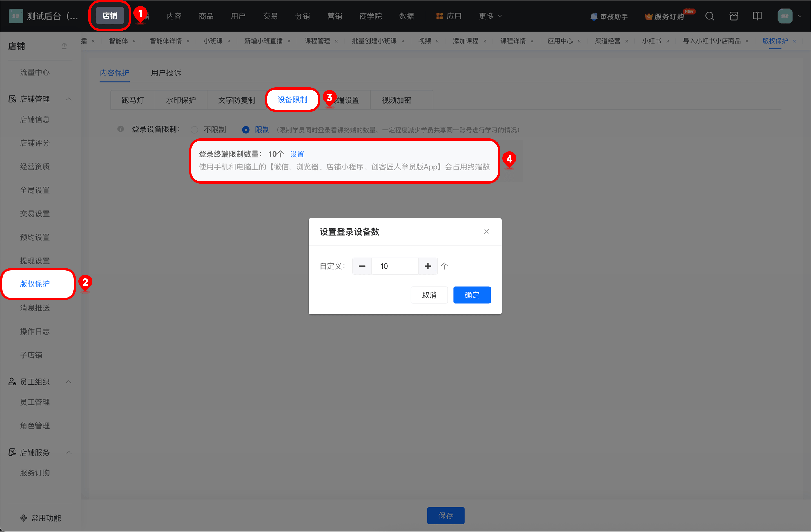811x532 pixels.
Task: Open 提现设置 in the sidebar
Action: (35, 261)
